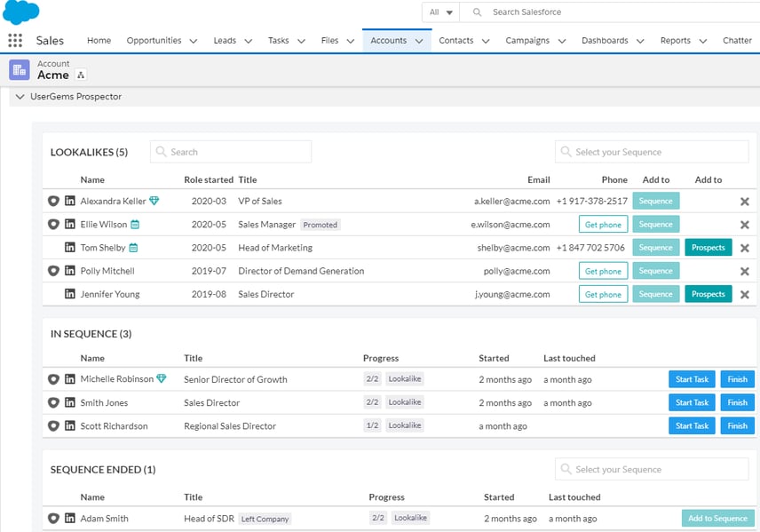Remove Ellie Wilson with the X icon
This screenshot has width=760, height=532.
point(745,225)
